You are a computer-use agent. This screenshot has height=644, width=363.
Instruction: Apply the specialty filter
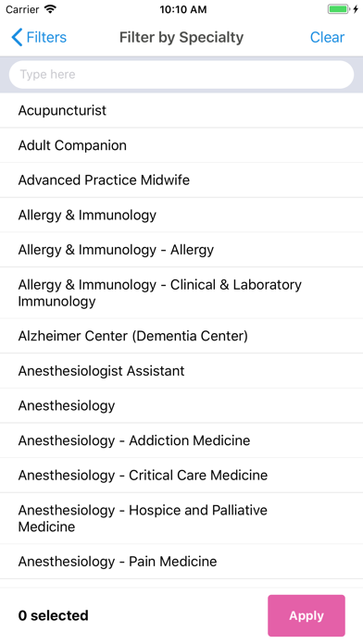(307, 615)
